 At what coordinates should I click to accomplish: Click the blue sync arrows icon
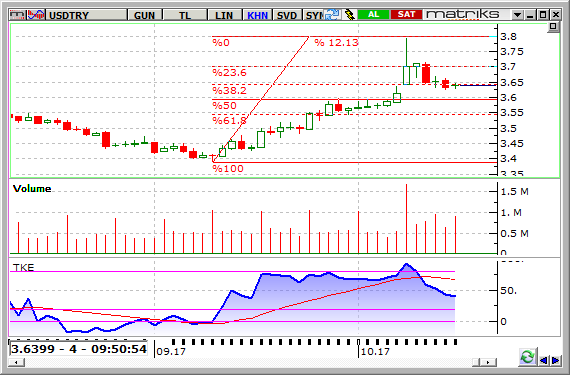click(x=332, y=15)
